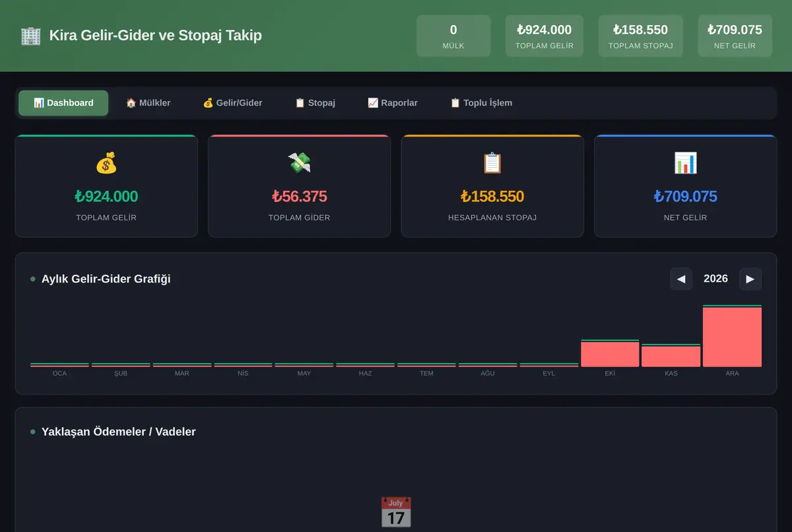Click the Ekim (EKİ) bar in chart

point(610,353)
